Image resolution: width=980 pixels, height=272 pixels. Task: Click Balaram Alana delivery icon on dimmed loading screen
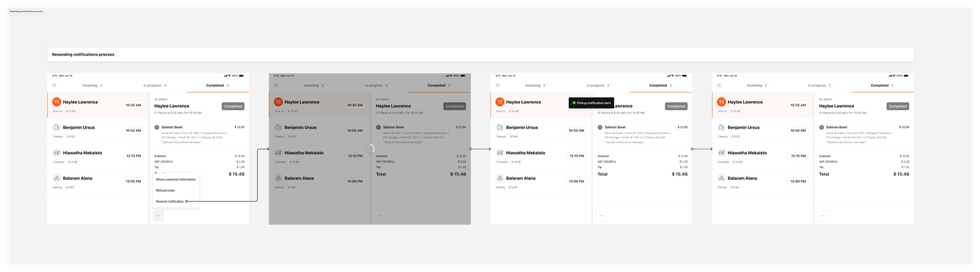pos(278,178)
